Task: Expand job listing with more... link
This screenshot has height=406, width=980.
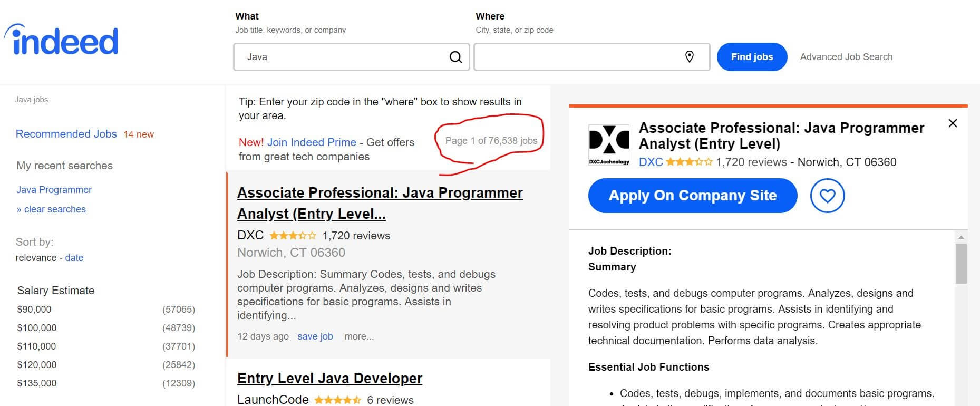Action: coord(359,336)
